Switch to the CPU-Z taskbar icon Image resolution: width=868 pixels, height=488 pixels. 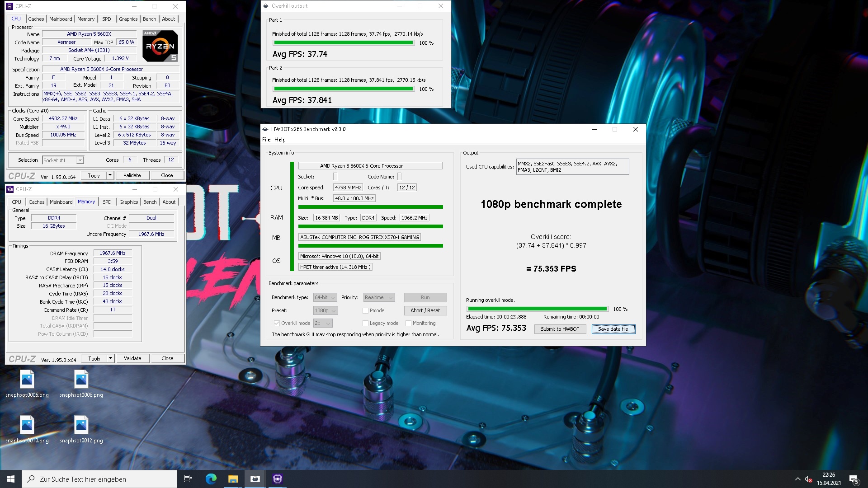(278, 479)
